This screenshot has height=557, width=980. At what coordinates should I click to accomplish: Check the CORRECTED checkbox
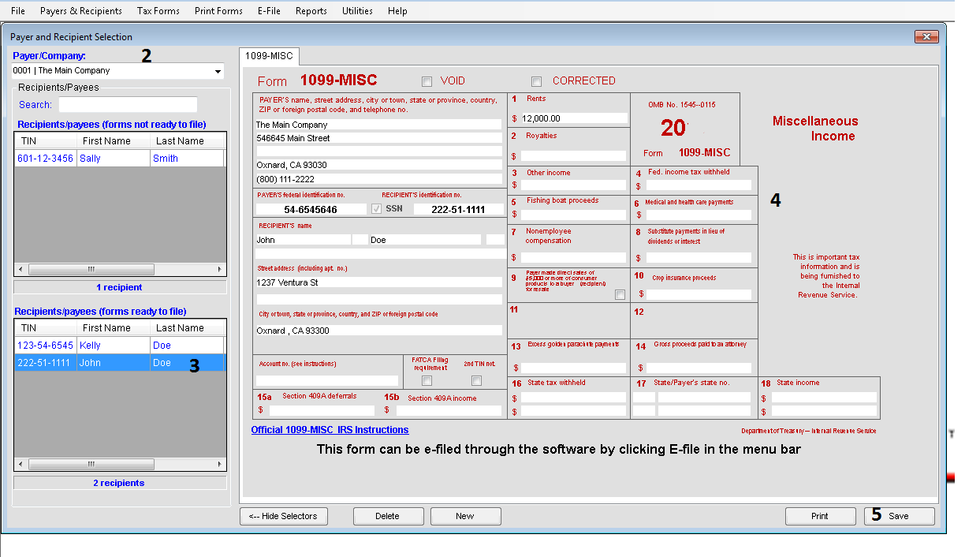(536, 81)
